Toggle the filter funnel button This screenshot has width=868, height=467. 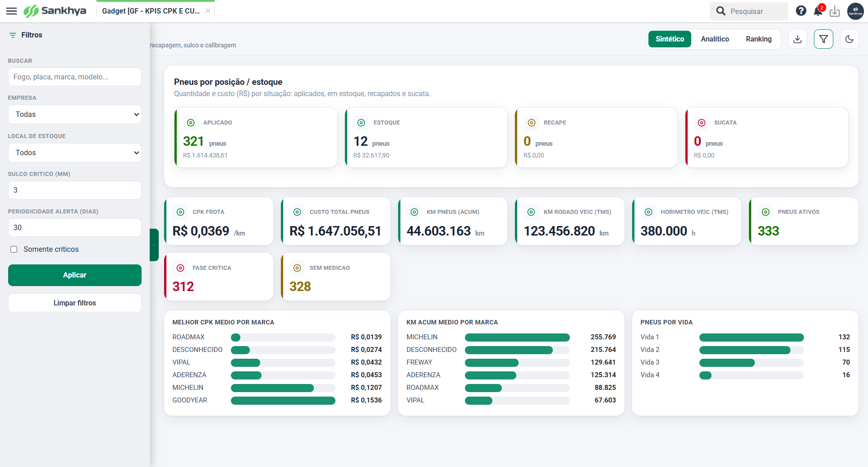(823, 39)
